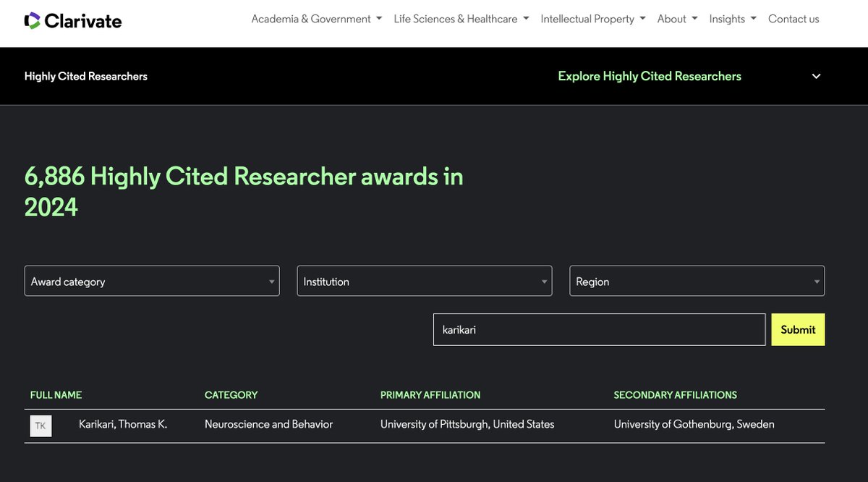This screenshot has height=482, width=868.
Task: Click Explore Highly Cited Researchers
Action: tap(650, 76)
